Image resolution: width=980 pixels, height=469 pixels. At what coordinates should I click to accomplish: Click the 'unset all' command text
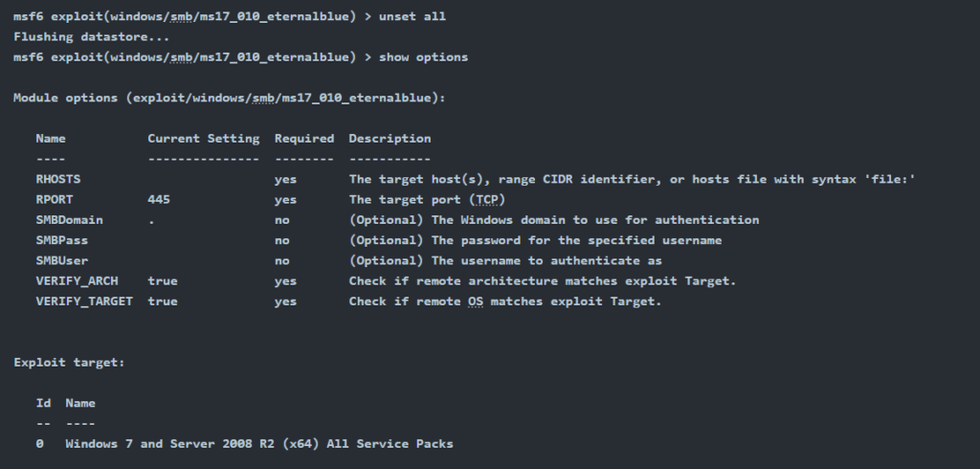[x=412, y=16]
